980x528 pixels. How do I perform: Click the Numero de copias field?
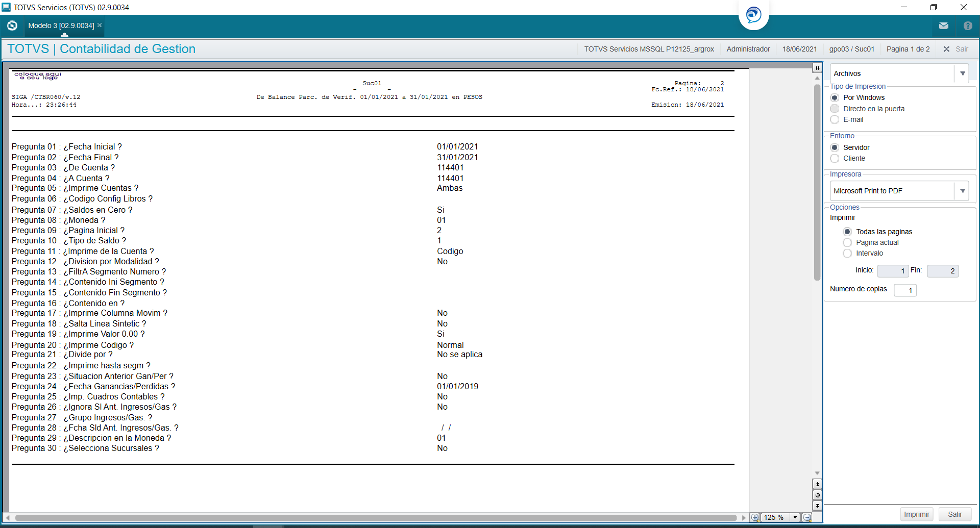click(x=905, y=290)
